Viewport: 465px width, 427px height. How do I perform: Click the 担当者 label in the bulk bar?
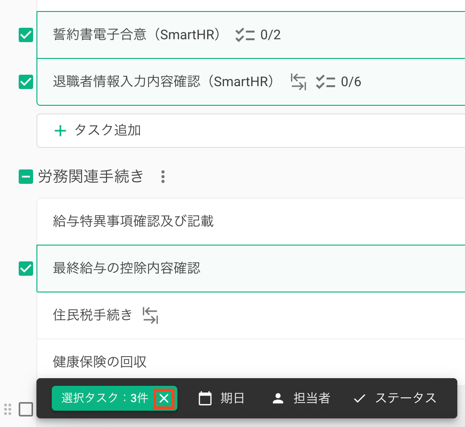coord(312,398)
